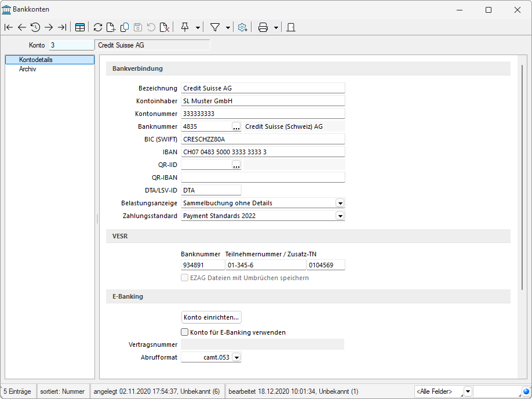Select Kontodetails in the left panel
Viewport: 532px width, 399px height.
pos(35,60)
